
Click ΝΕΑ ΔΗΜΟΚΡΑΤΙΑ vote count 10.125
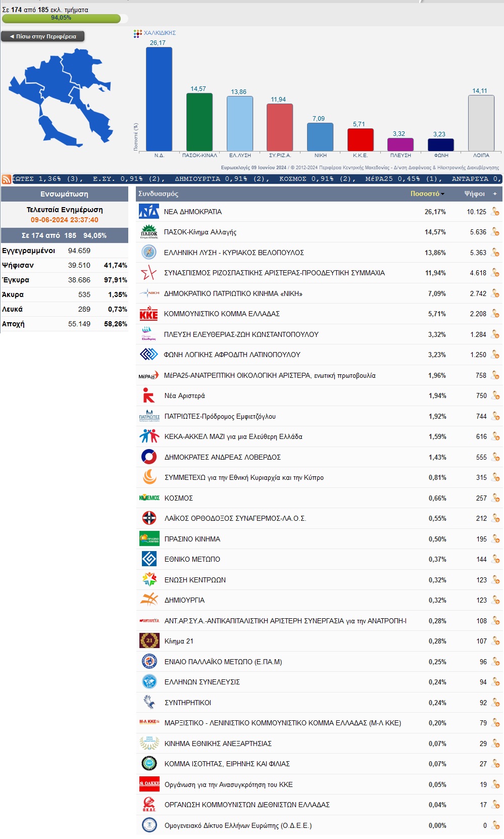pyautogui.click(x=476, y=212)
